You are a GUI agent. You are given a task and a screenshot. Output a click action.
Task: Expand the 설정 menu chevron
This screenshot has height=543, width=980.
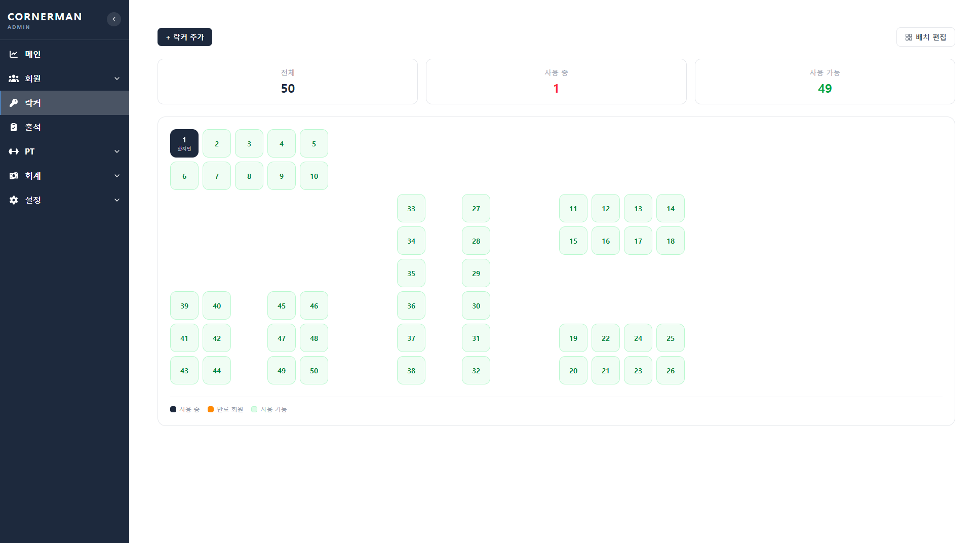117,200
